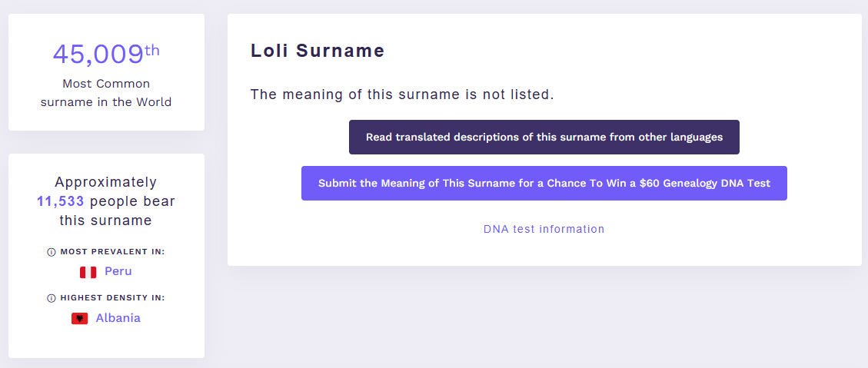Viewport: 868px width, 368px height.
Task: Click the superscript th after rank
Action: pyautogui.click(x=152, y=51)
